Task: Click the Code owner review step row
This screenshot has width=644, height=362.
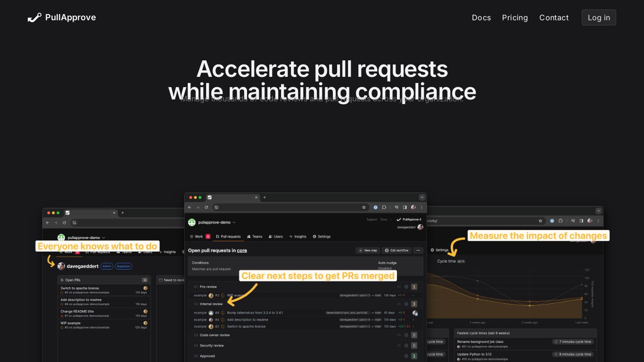Action: tap(305, 335)
